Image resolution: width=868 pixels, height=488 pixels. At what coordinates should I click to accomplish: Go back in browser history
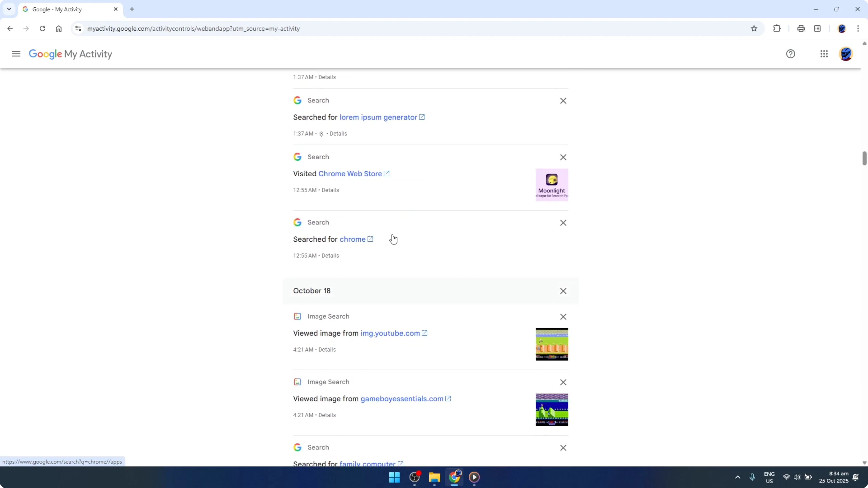10,29
